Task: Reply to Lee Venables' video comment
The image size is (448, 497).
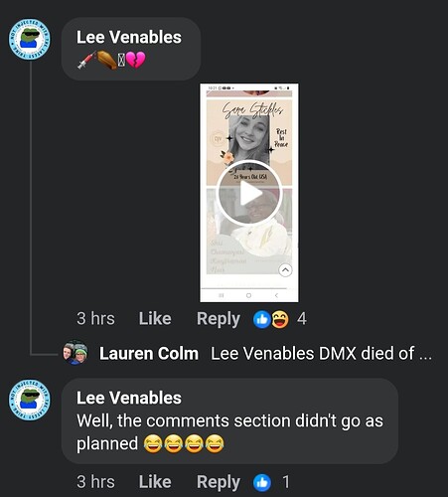Action: point(219,319)
